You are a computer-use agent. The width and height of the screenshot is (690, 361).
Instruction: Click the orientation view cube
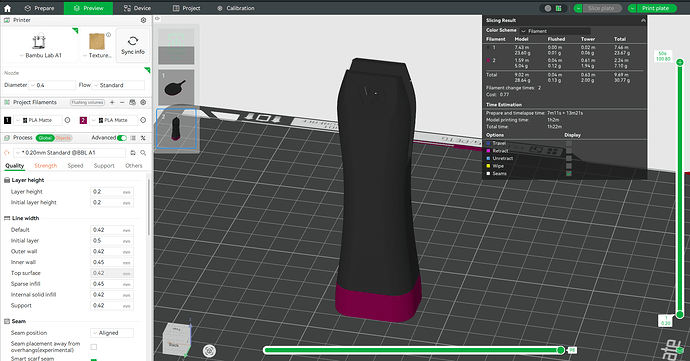coord(176,340)
